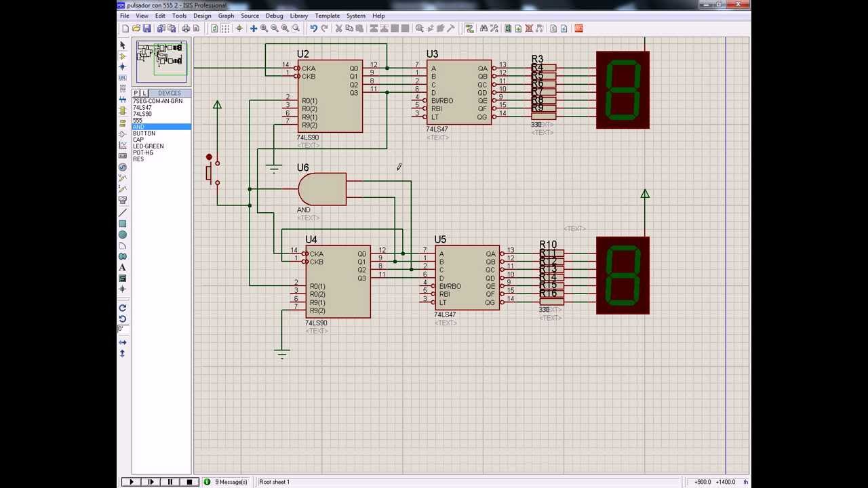868x488 pixels.
Task: Open the Help menu
Action: [x=378, y=16]
